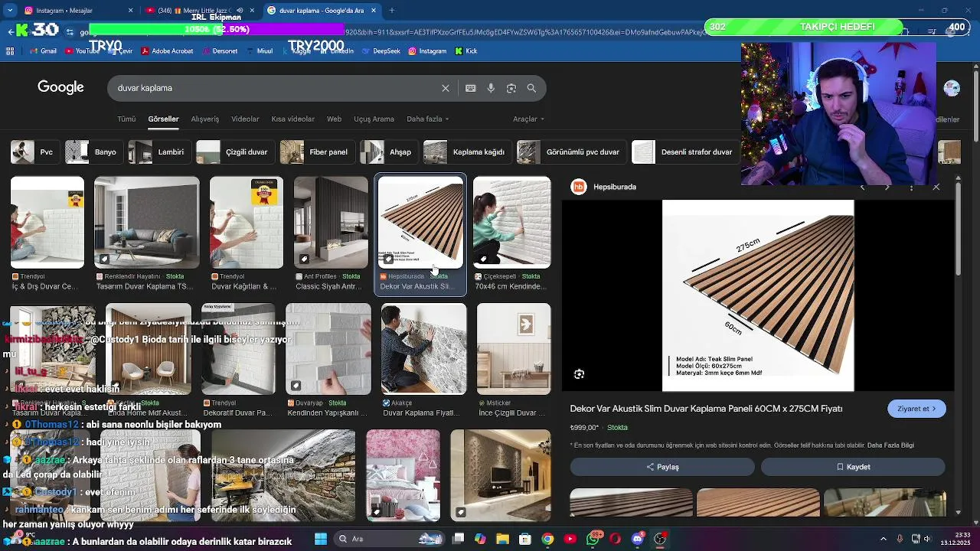The height and width of the screenshot is (551, 980).
Task: Open WhatsApp from taskbar
Action: (x=593, y=539)
